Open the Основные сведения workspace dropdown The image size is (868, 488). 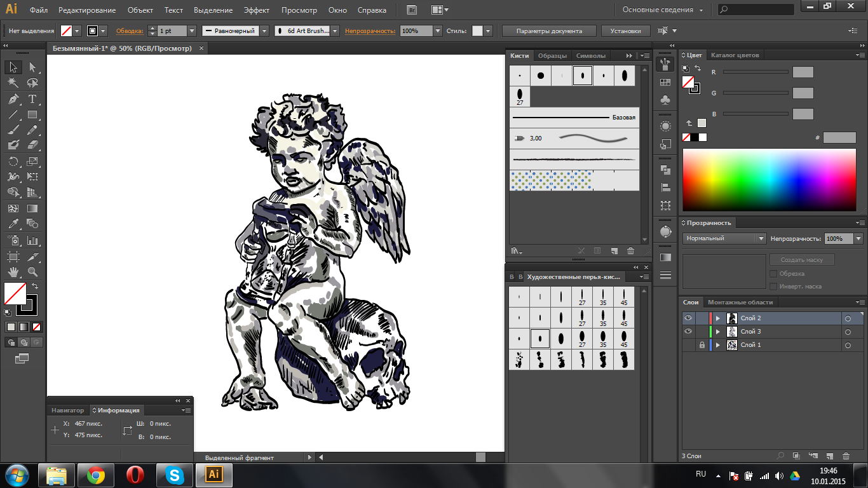coord(663,10)
